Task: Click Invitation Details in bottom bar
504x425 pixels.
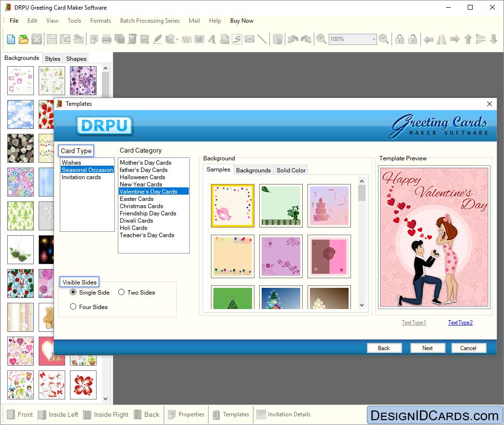Action: pos(283,414)
